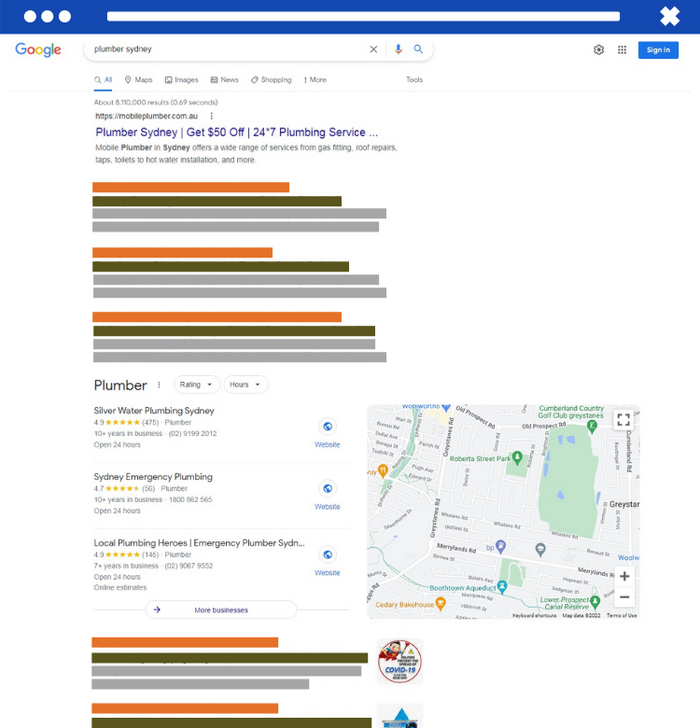Expand the map to fullscreen
The height and width of the screenshot is (728, 700).
623,420
